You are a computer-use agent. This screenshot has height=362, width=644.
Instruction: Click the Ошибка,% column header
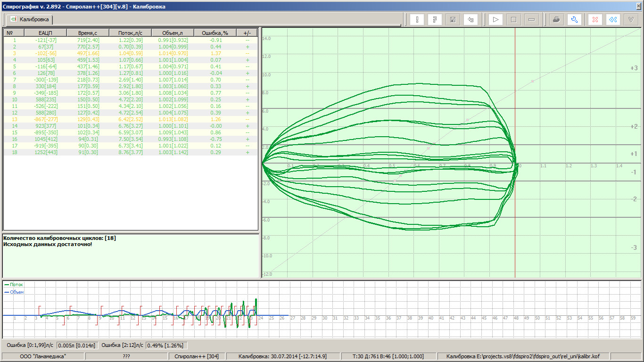[x=215, y=33]
